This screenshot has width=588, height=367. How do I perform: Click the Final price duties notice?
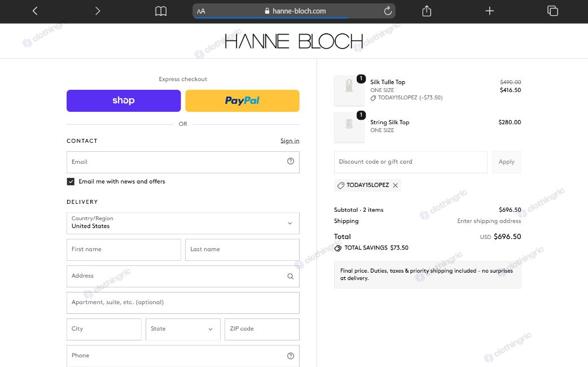point(428,275)
